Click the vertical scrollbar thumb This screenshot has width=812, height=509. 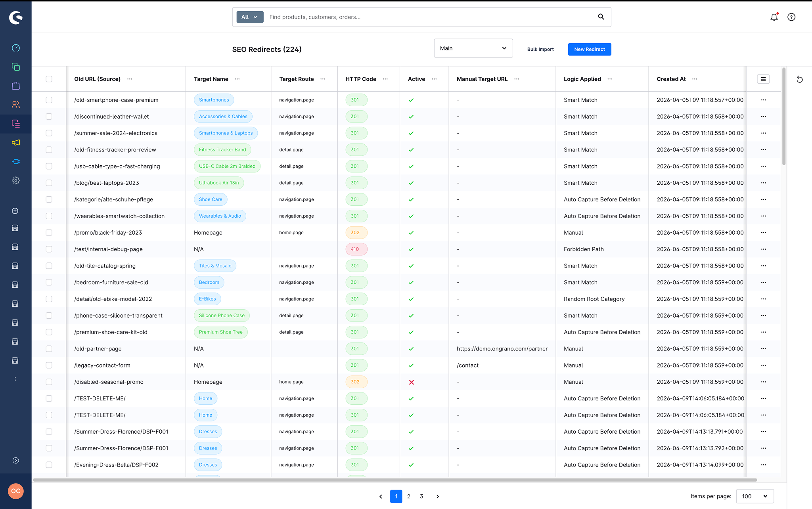click(x=784, y=117)
